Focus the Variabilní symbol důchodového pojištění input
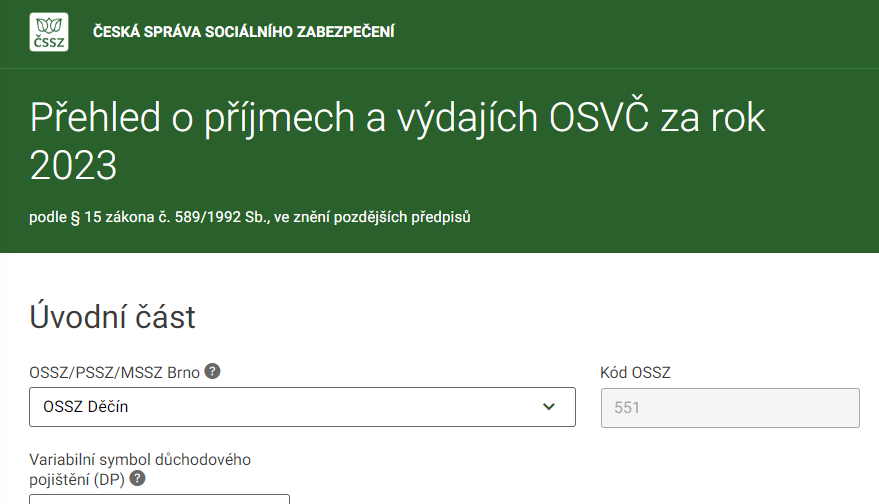This screenshot has width=879, height=504. click(x=159, y=499)
